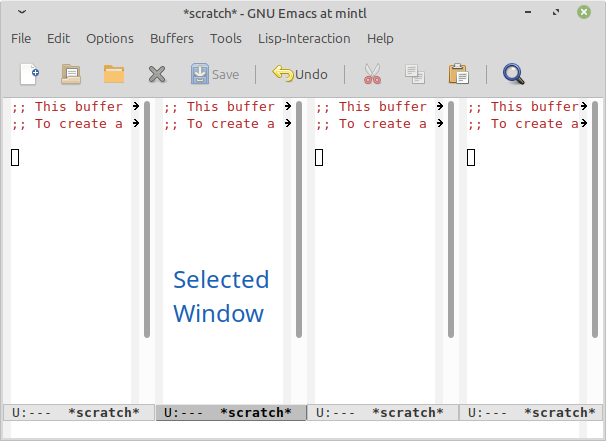Open the Lisp-Interaction menu
Screen dimensions: 606x441
(304, 38)
